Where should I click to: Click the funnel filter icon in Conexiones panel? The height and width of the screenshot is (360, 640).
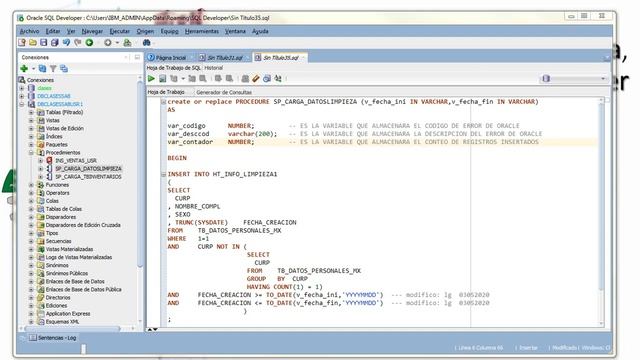coord(53,69)
